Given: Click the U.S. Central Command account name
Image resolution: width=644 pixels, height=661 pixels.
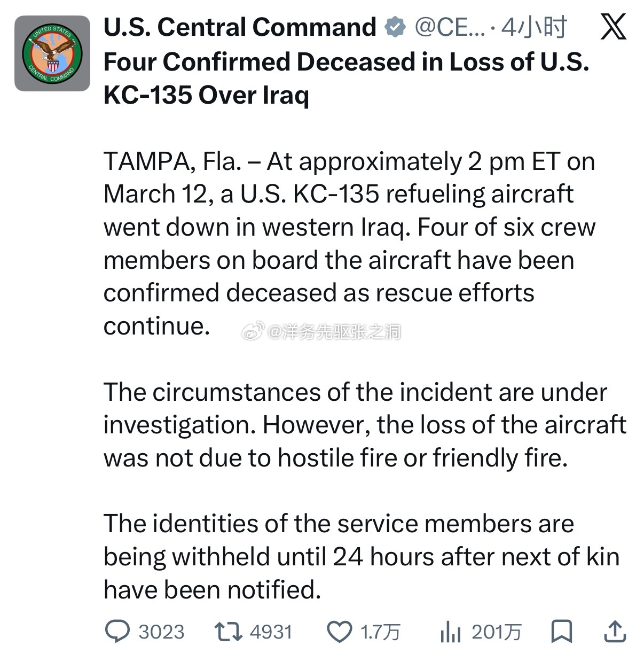Looking at the screenshot, I should click(240, 27).
